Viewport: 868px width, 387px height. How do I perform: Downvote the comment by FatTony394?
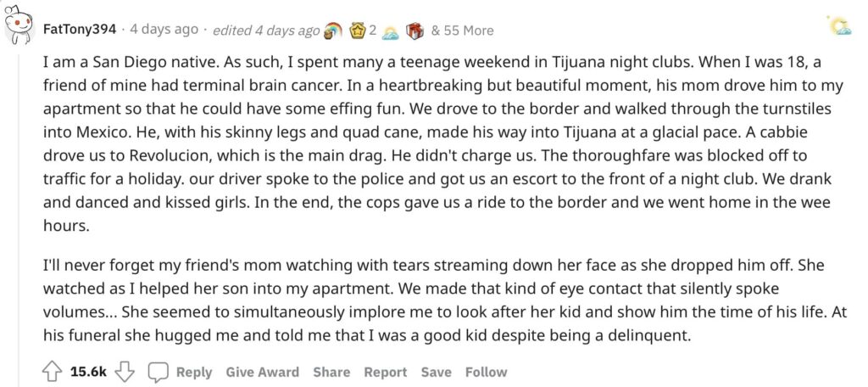click(125, 372)
